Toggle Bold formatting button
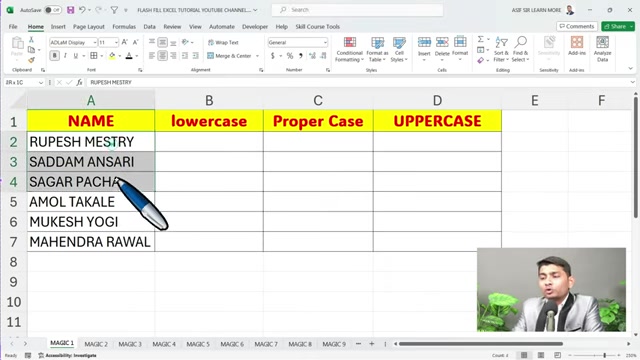This screenshot has height=360, width=640. [54, 56]
